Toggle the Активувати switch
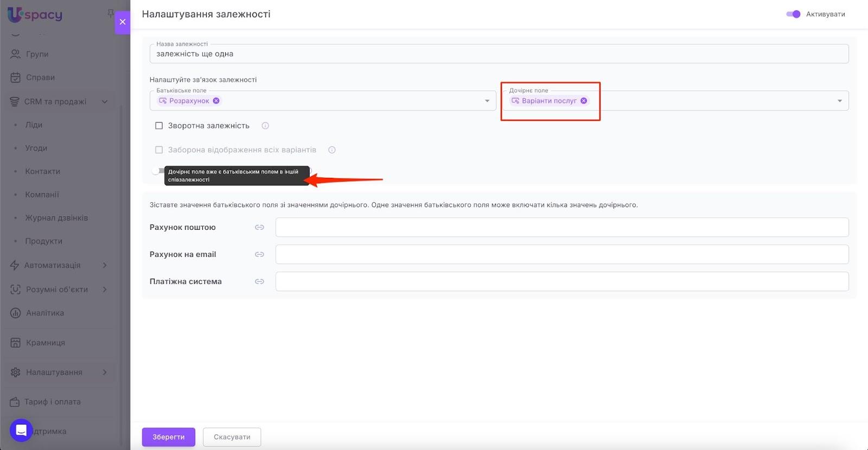868x450 pixels. point(793,14)
